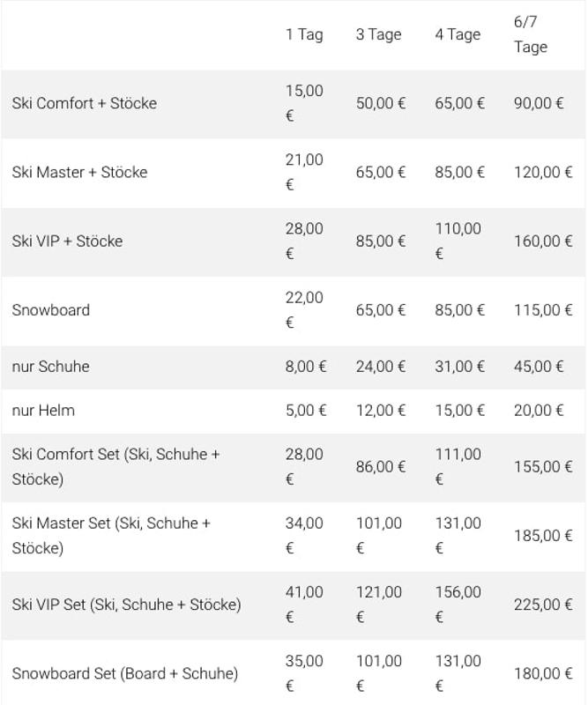Click the '4 Tage' column header

[x=458, y=34]
